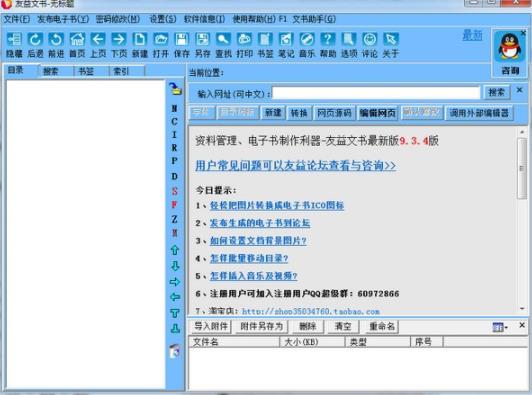The height and width of the screenshot is (395, 532).
Task: Open the 笔记 notes icon
Action: click(286, 40)
